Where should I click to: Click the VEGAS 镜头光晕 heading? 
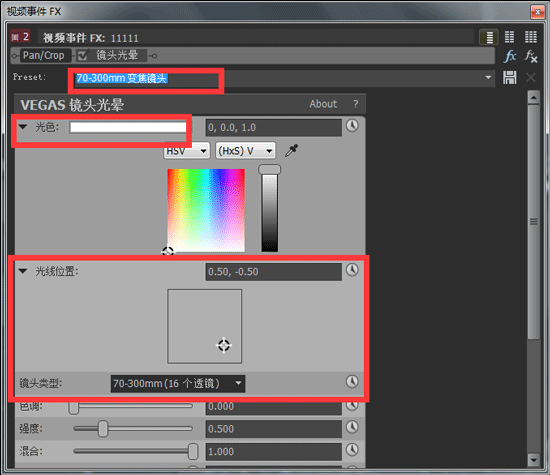72,105
